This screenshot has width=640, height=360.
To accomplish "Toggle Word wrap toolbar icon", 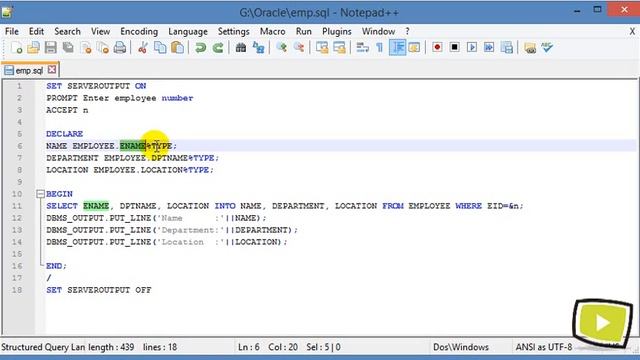I will point(362,48).
